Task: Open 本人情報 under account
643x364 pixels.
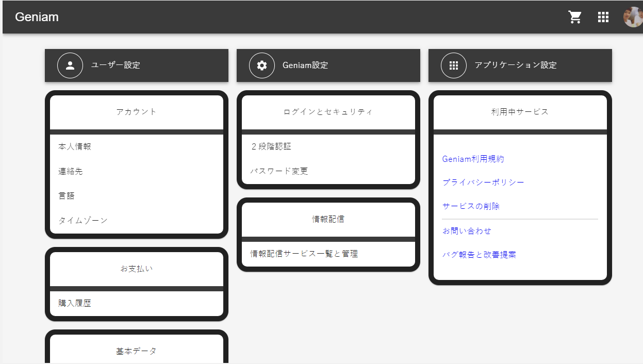Action: pyautogui.click(x=75, y=146)
